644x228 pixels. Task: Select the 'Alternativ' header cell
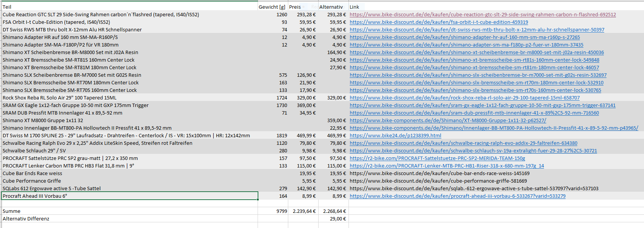coord(333,7)
